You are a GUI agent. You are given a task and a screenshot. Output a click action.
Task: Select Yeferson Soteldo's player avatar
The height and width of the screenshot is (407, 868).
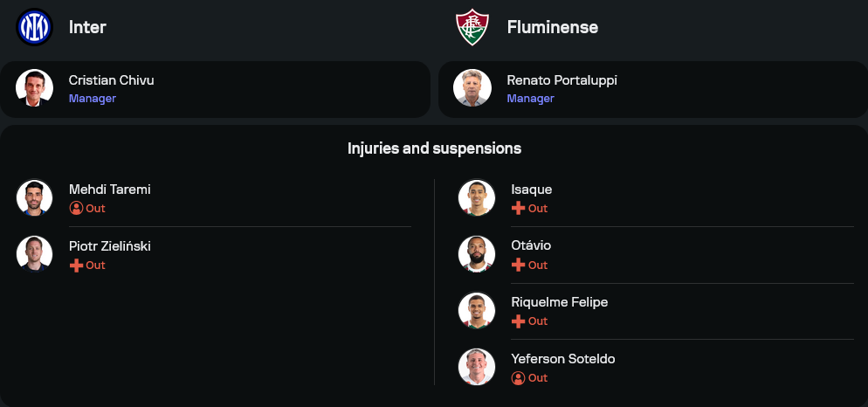point(477,368)
